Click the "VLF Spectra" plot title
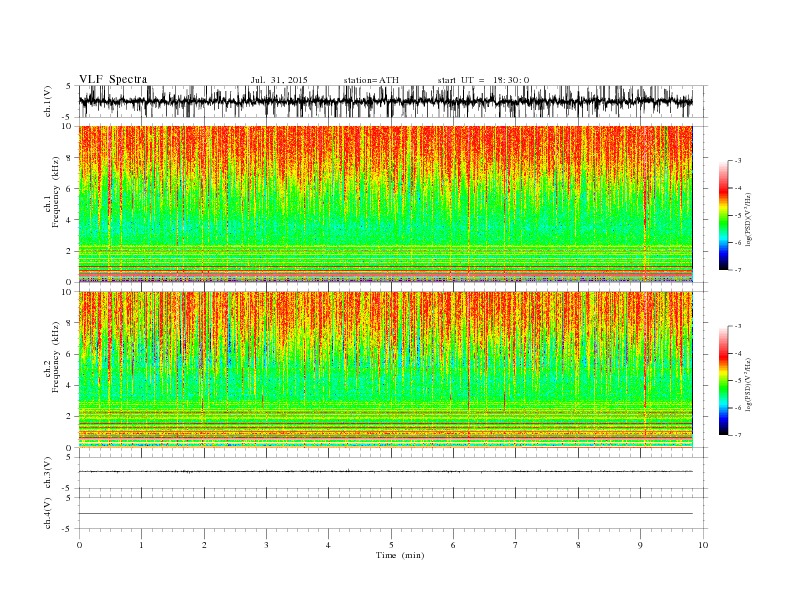The height and width of the screenshot is (612, 792). (x=113, y=79)
